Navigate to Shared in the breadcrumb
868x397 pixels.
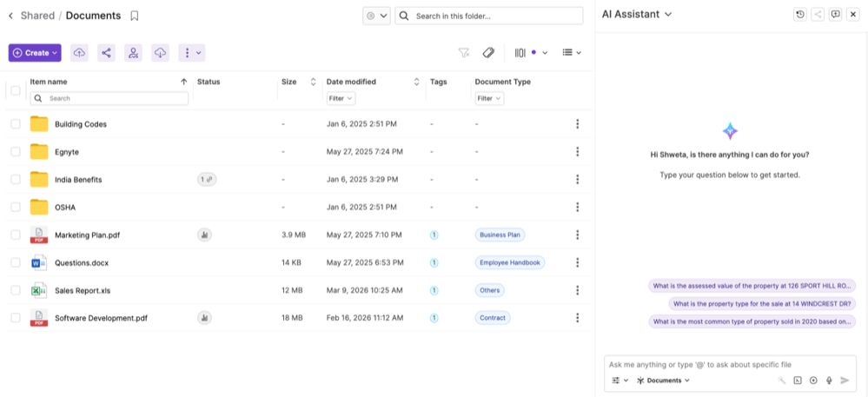click(37, 16)
